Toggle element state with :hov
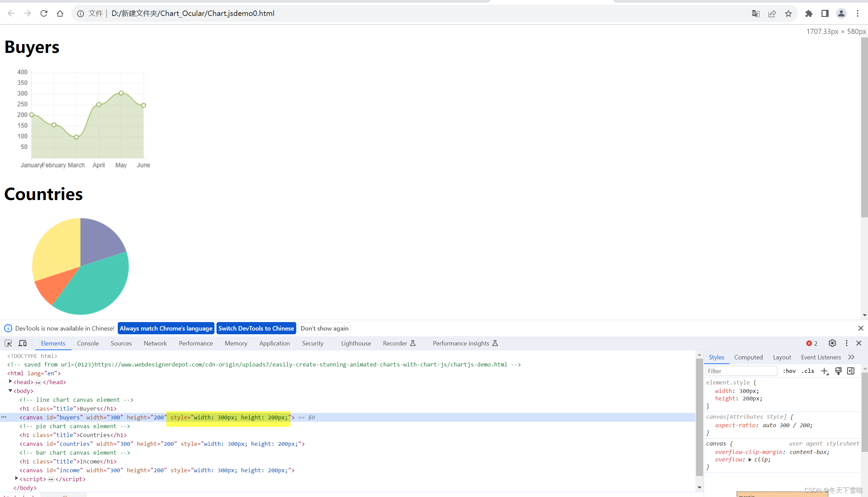 click(x=789, y=371)
